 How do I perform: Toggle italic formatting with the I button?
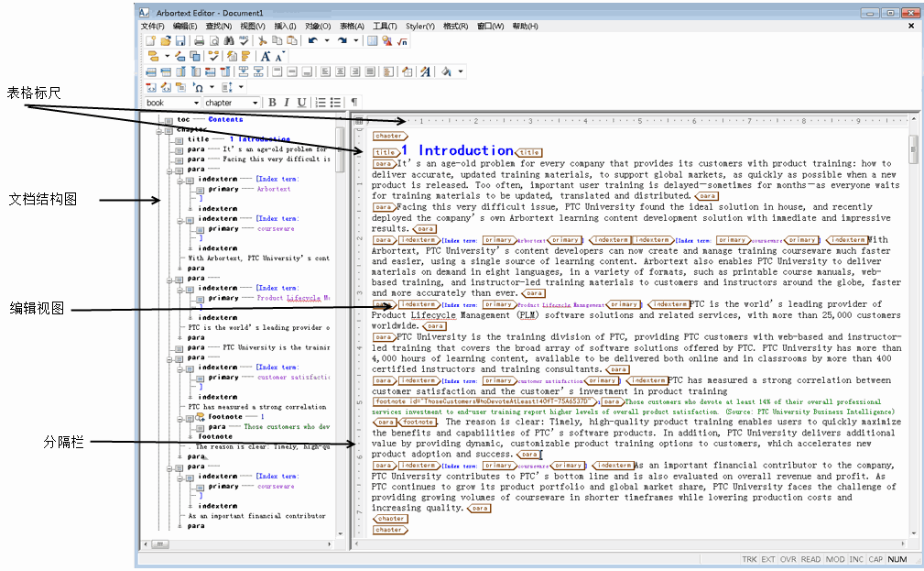(x=287, y=102)
